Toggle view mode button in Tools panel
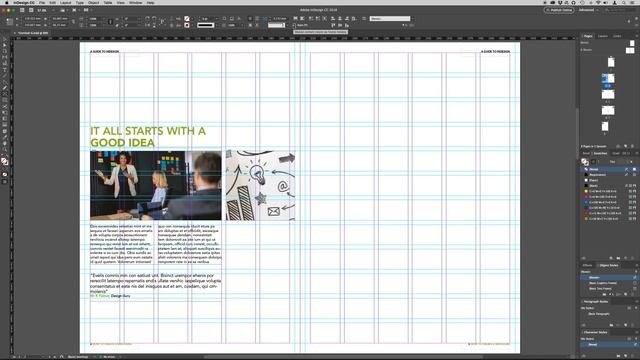The height and width of the screenshot is (360, 640). tap(5, 182)
